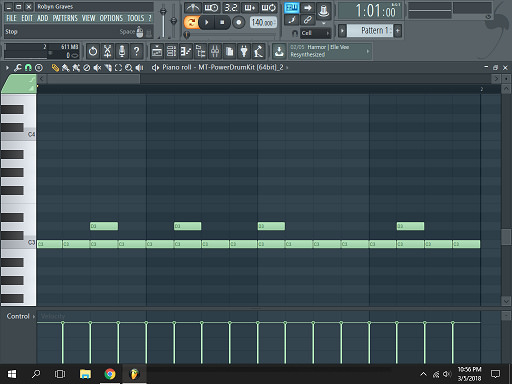
Task: Toggle the metronome button
Action: [x=193, y=7]
